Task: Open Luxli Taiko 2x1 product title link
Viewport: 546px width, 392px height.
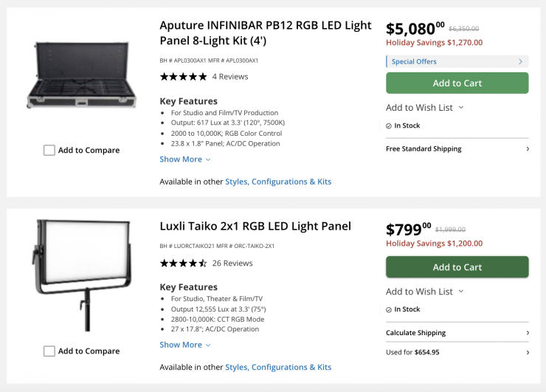Action: tap(255, 226)
